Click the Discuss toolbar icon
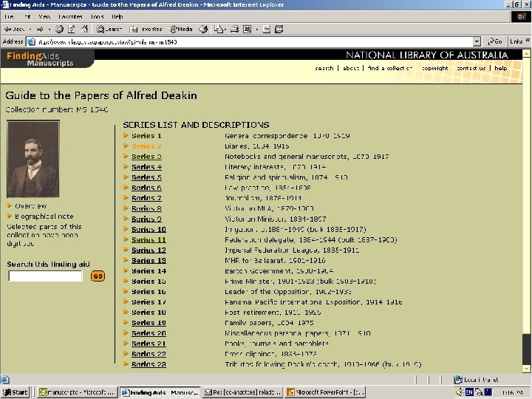The width and height of the screenshot is (532, 399). (x=266, y=29)
